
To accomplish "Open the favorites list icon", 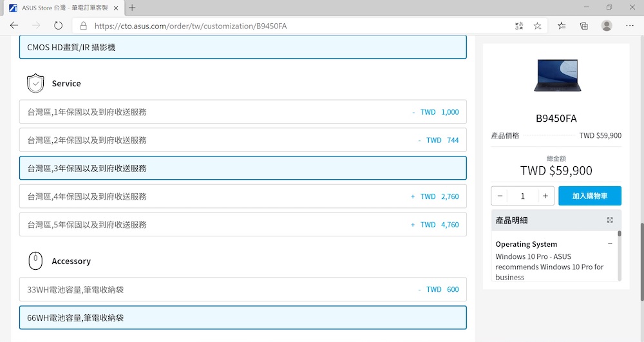I will 562,26.
